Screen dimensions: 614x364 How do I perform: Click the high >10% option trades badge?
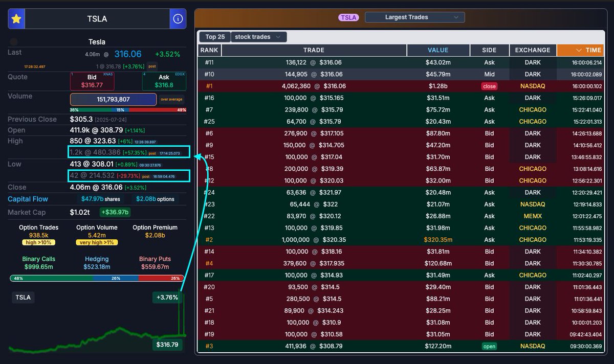(38, 243)
